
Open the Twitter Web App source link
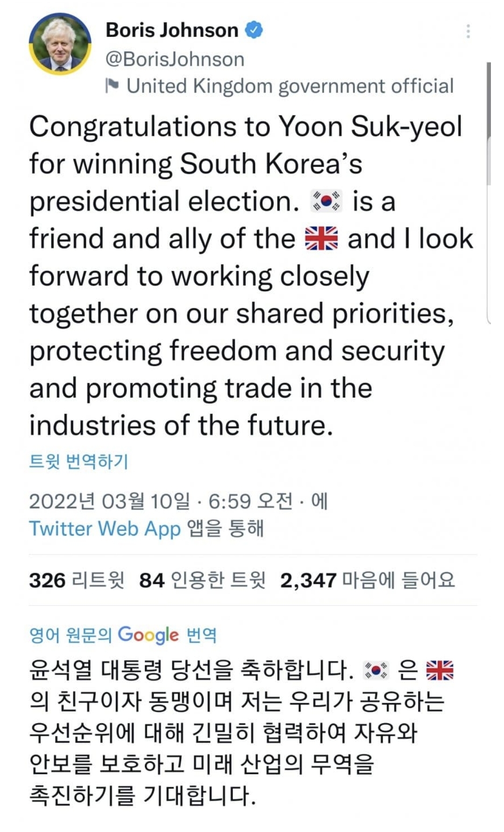pos(105,529)
